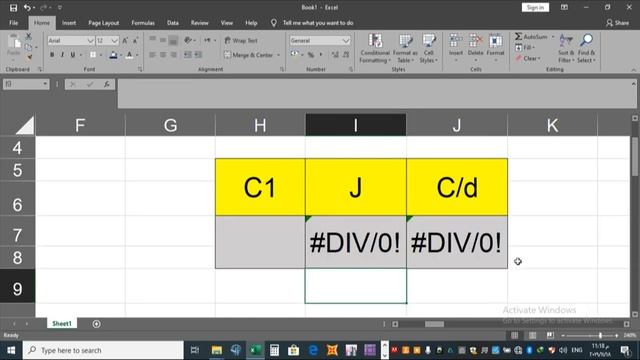Click the Name Box field
This screenshot has height=360, width=640.
point(26,84)
